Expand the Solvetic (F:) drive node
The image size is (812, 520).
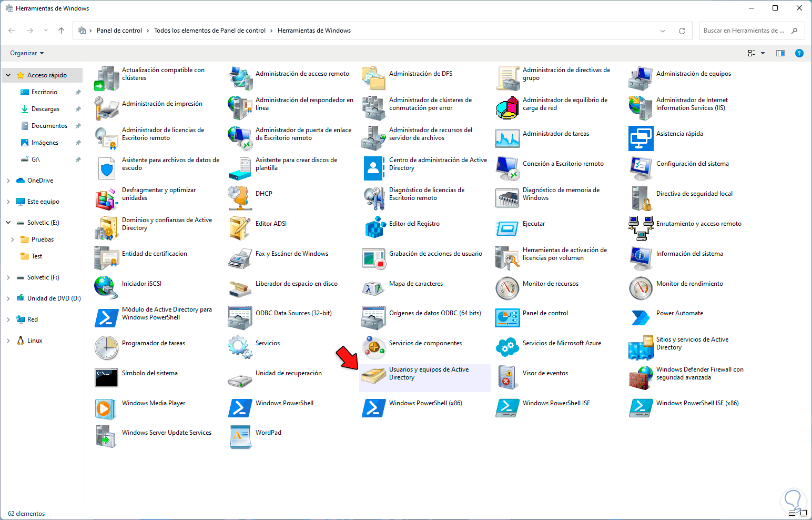(x=8, y=277)
